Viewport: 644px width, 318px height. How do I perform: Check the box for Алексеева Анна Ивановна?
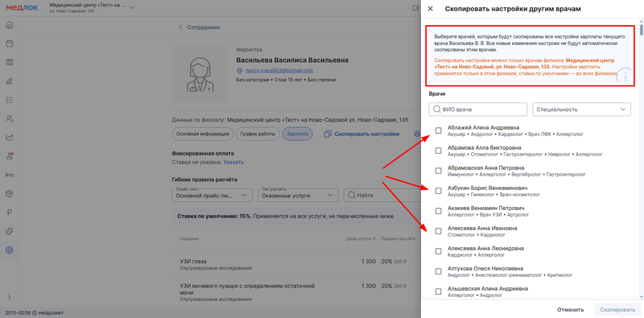point(439,231)
